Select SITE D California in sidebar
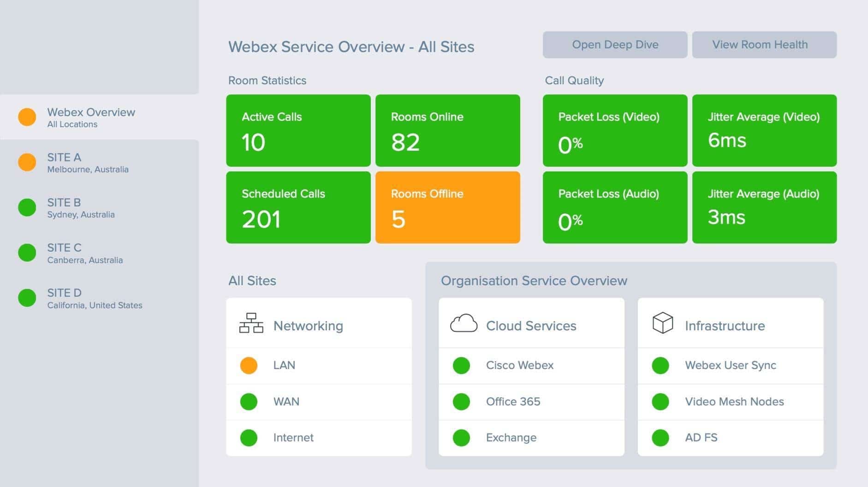 point(99,298)
